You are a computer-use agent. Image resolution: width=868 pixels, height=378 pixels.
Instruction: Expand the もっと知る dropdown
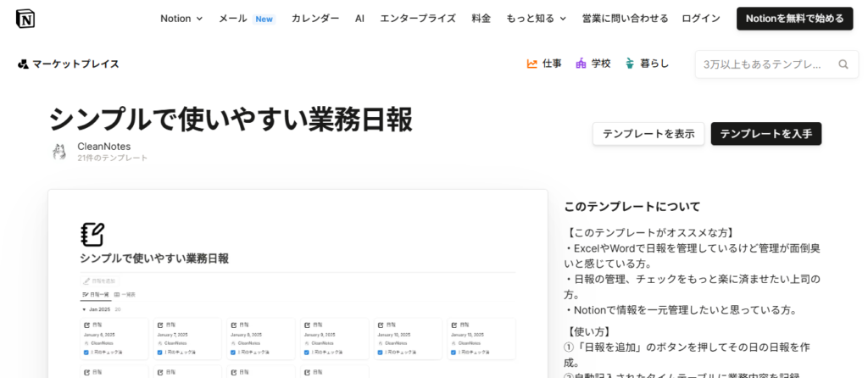[537, 19]
